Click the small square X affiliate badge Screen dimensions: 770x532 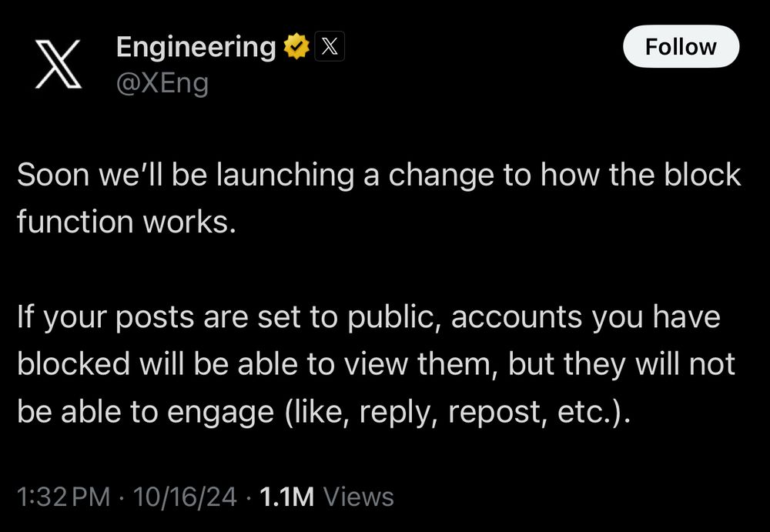click(x=329, y=48)
